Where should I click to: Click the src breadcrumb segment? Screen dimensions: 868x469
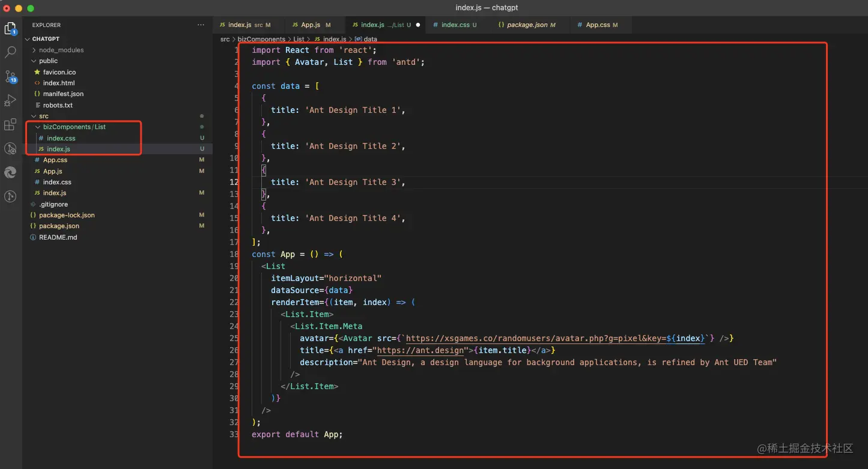pos(225,39)
